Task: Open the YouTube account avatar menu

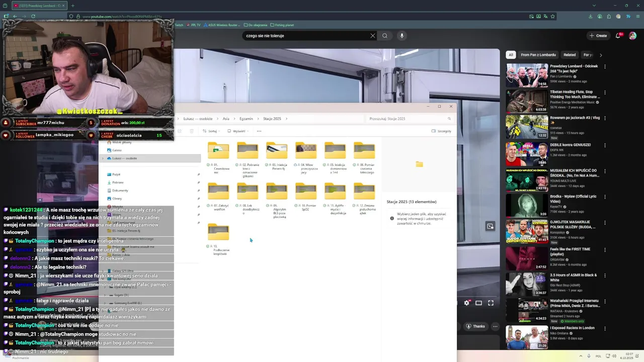Action: [x=633, y=36]
